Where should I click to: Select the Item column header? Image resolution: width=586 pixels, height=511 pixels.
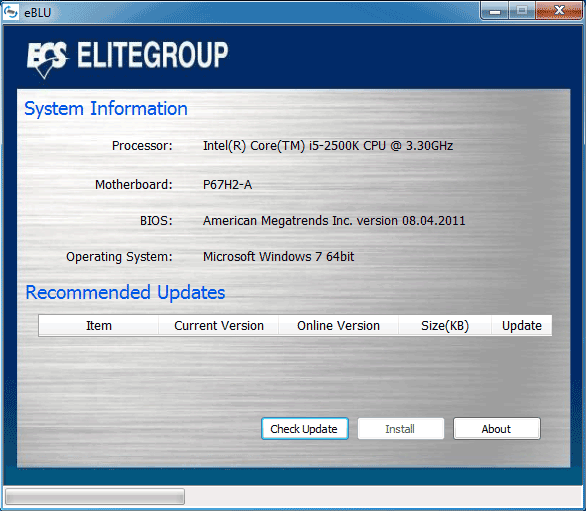[x=99, y=325]
